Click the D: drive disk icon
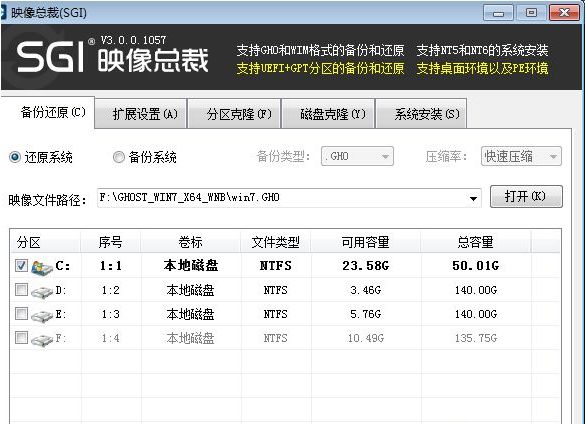 coord(41,292)
